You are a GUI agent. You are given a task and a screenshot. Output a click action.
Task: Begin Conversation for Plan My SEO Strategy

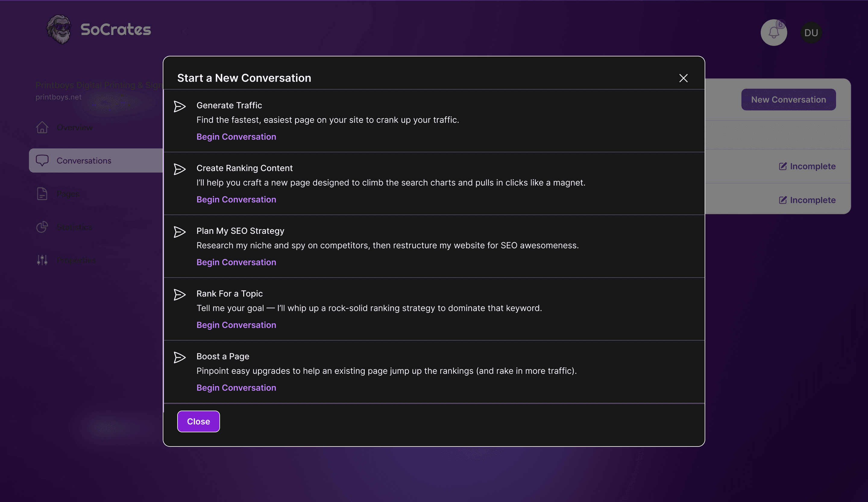click(236, 262)
